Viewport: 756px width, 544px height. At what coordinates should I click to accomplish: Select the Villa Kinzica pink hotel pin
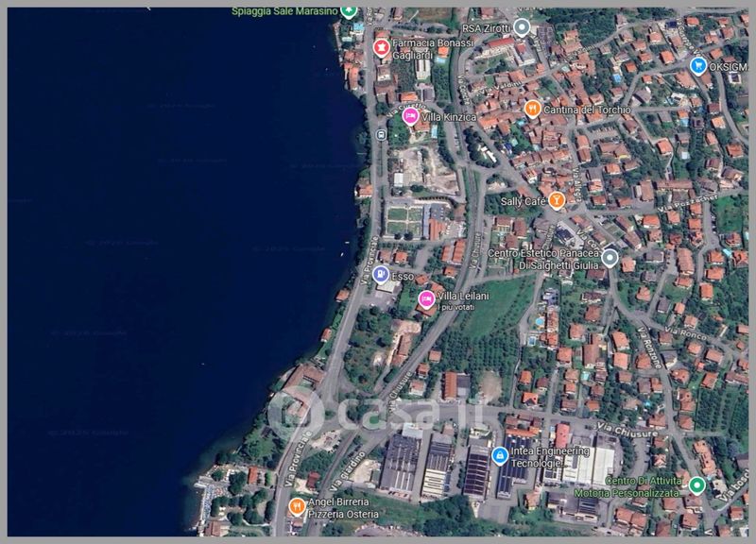click(x=410, y=116)
